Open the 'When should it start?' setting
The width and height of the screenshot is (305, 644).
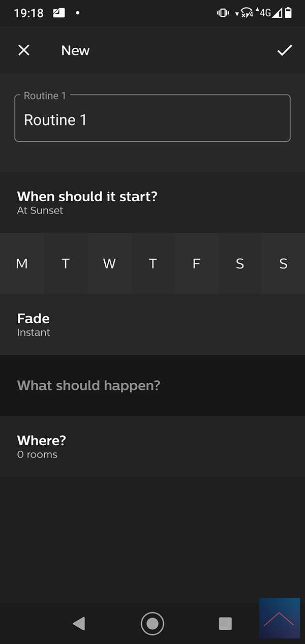(x=152, y=202)
